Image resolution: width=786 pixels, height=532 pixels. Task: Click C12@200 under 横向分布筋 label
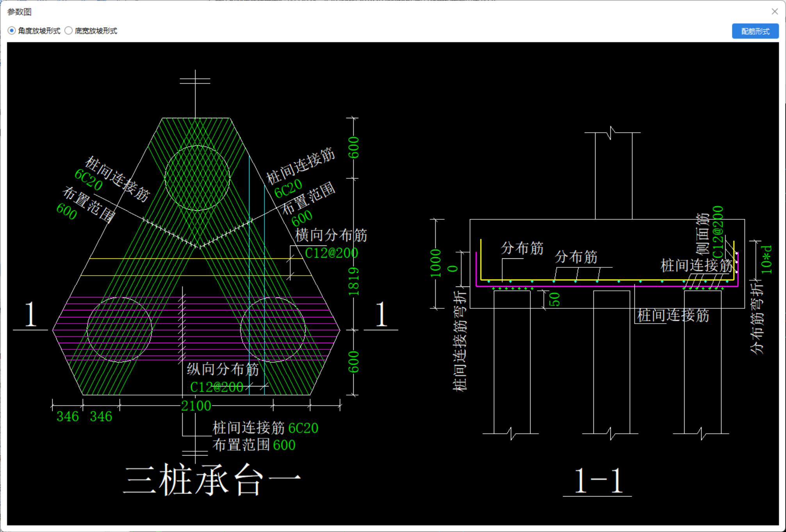331,253
